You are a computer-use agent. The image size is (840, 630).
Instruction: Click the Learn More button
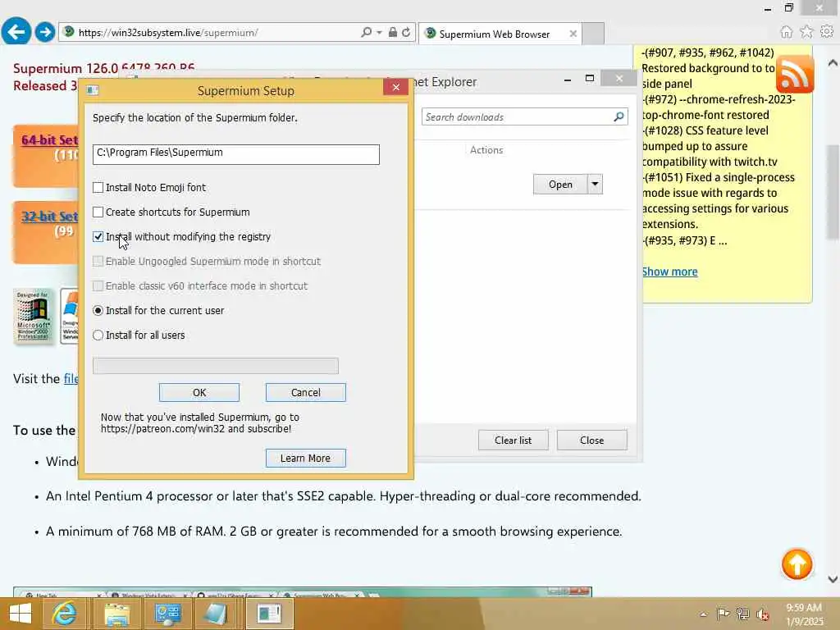point(306,458)
